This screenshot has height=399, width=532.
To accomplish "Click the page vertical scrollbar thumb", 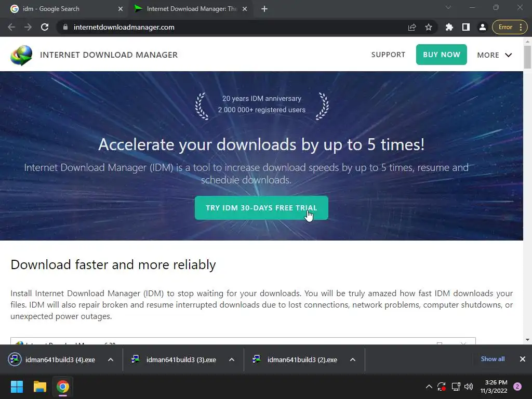I will tap(527, 57).
